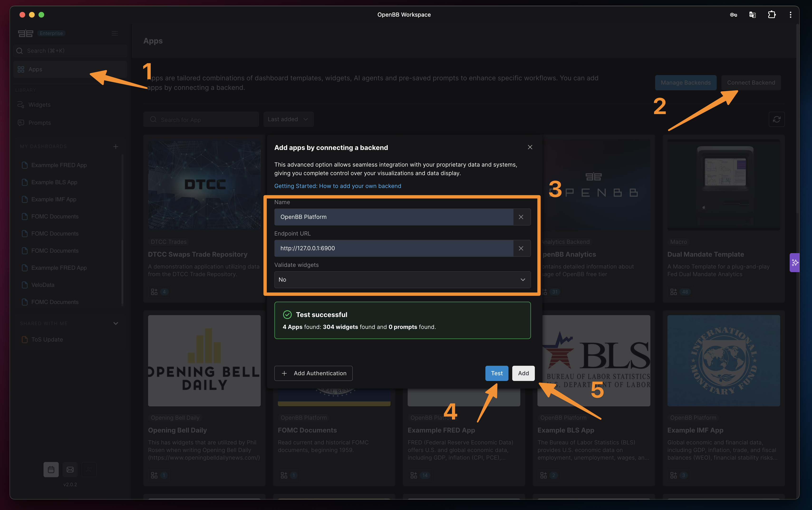Open the Last added sort dropdown

[288, 119]
